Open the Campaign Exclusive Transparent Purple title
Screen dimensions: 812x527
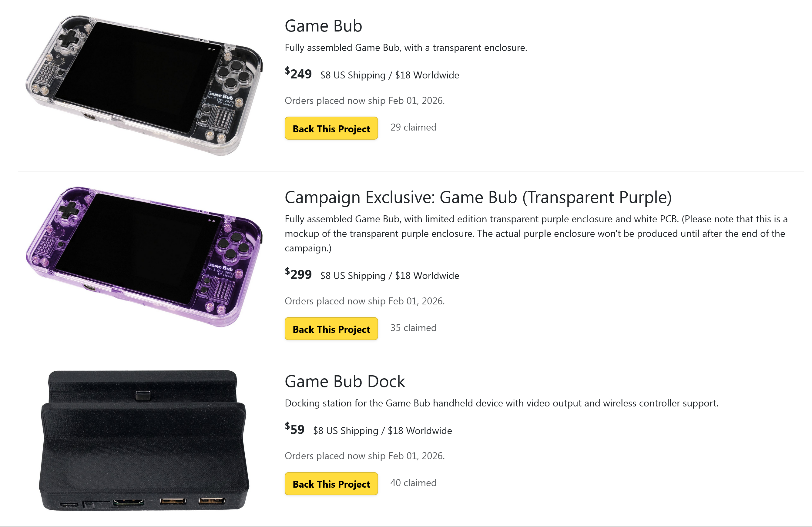[x=478, y=197]
